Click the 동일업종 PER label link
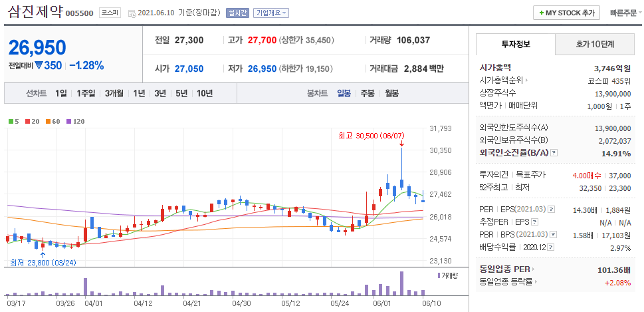Image resolution: width=644 pixels, height=312 pixels. tap(504, 269)
